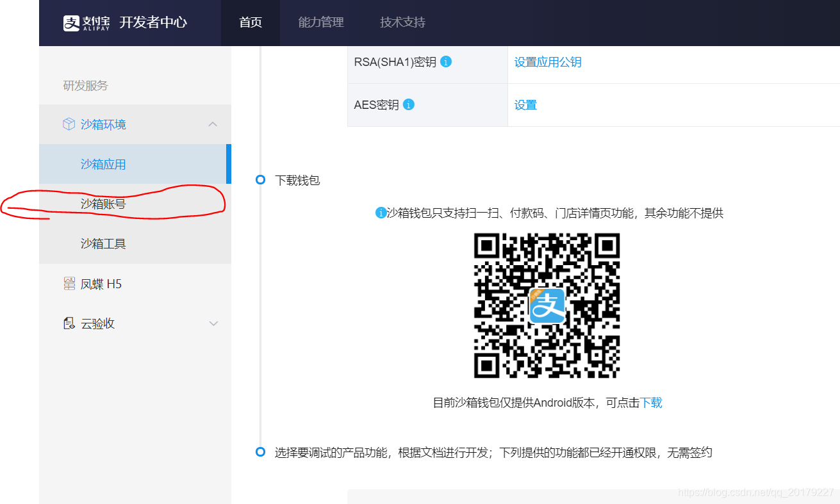
Task: Click the 凤蝶 H5 icon
Action: tap(69, 284)
